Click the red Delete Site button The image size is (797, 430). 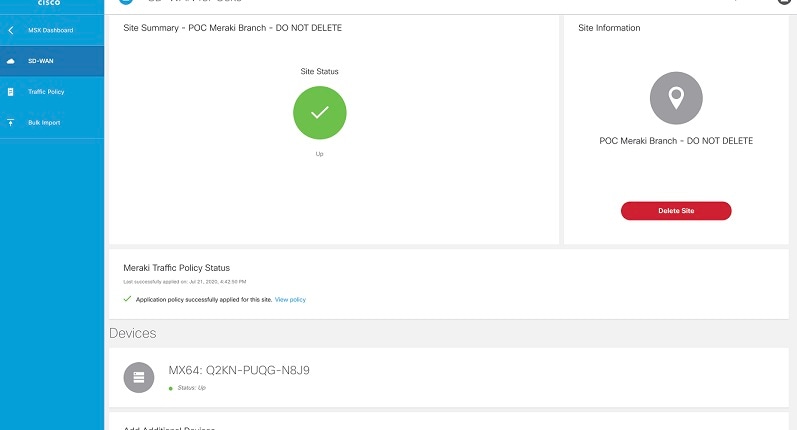(x=676, y=210)
